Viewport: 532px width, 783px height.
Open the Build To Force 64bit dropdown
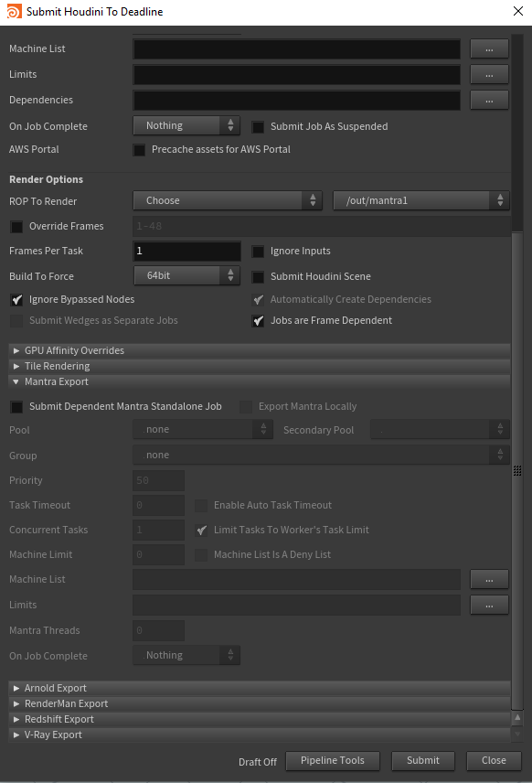[x=186, y=275]
